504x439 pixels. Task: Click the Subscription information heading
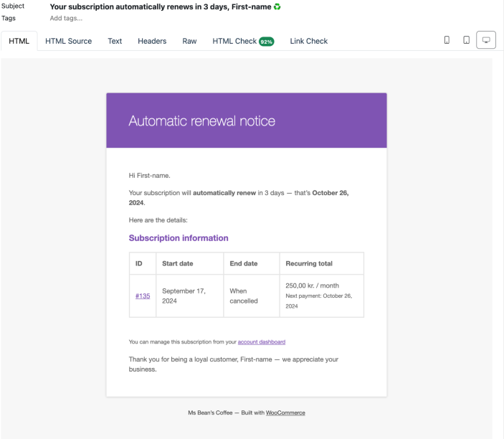pyautogui.click(x=179, y=238)
